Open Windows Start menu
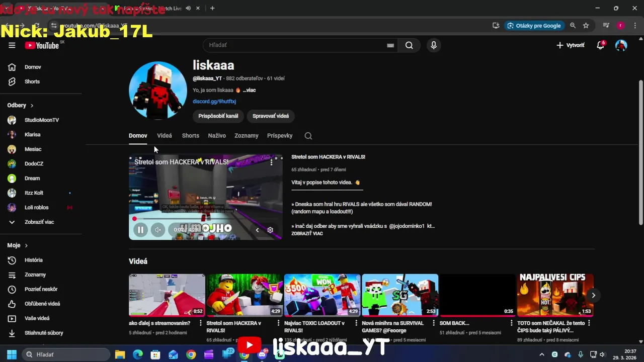 tap(12, 354)
